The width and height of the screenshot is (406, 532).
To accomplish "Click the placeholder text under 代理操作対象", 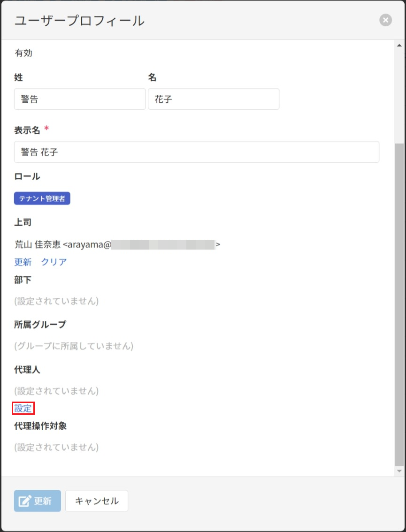I will click(x=56, y=447).
